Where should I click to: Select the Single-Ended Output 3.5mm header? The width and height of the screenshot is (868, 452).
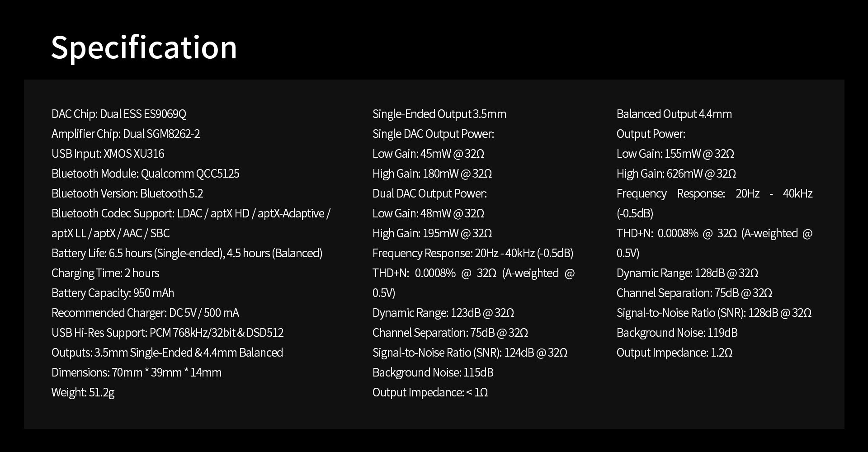[x=439, y=114]
